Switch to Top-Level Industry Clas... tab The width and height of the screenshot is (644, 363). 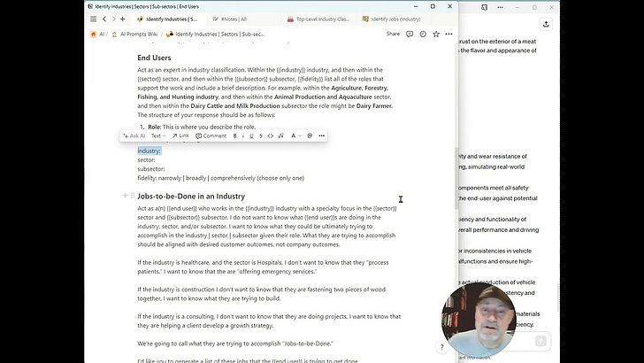(x=318, y=19)
